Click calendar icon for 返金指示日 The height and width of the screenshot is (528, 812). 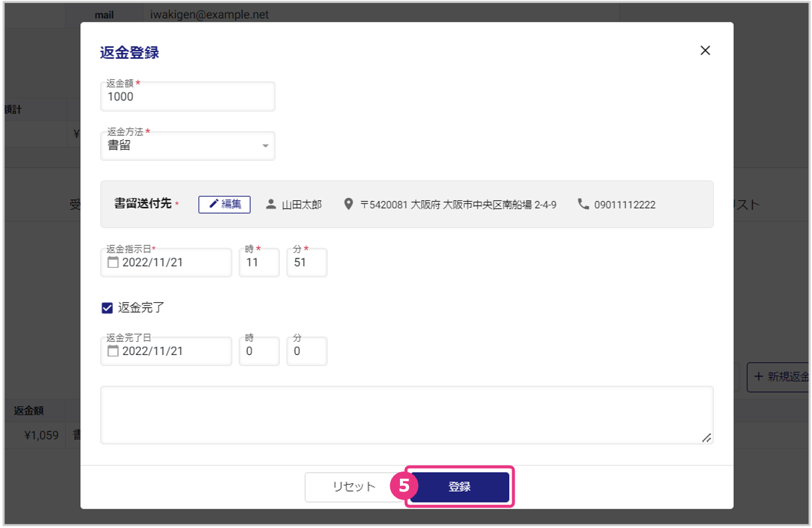pyautogui.click(x=113, y=262)
